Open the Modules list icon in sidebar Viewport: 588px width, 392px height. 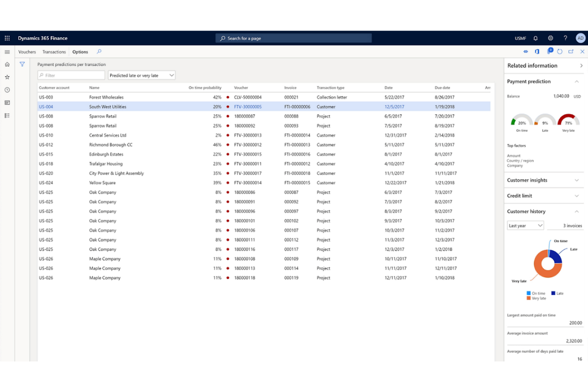(x=7, y=115)
